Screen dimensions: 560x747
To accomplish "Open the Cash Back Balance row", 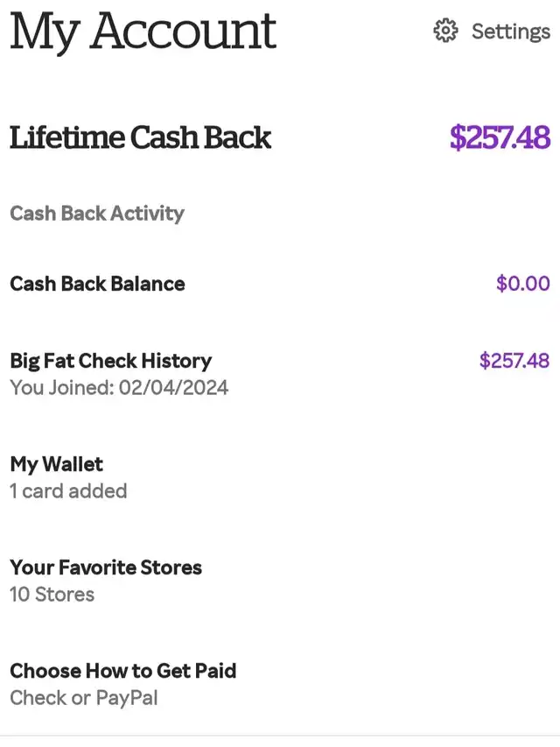I will (x=97, y=284).
